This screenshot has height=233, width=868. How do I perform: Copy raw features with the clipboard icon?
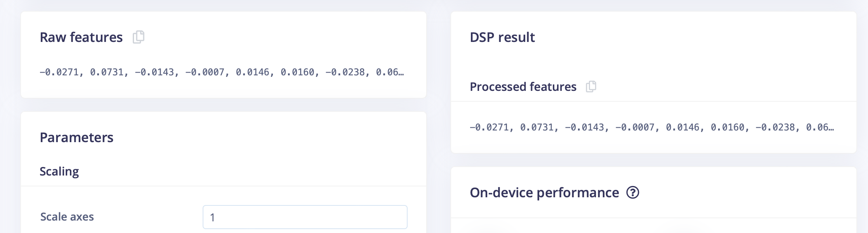pyautogui.click(x=139, y=37)
